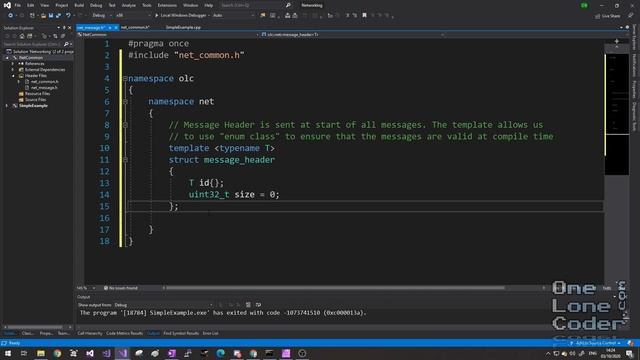640x360 pixels.
Task: Open the Auto debugger type dropdown
Action: tap(233, 16)
